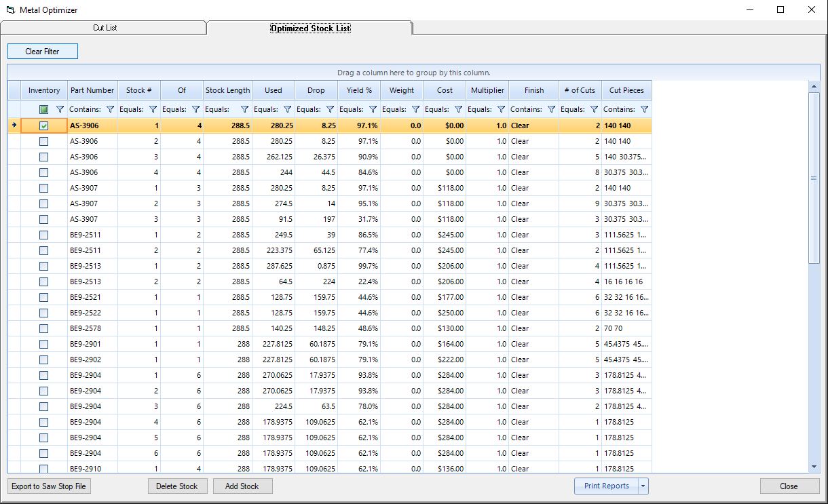
Task: Toggle the Inventory filter checkbox in the filter row
Action: (44, 109)
